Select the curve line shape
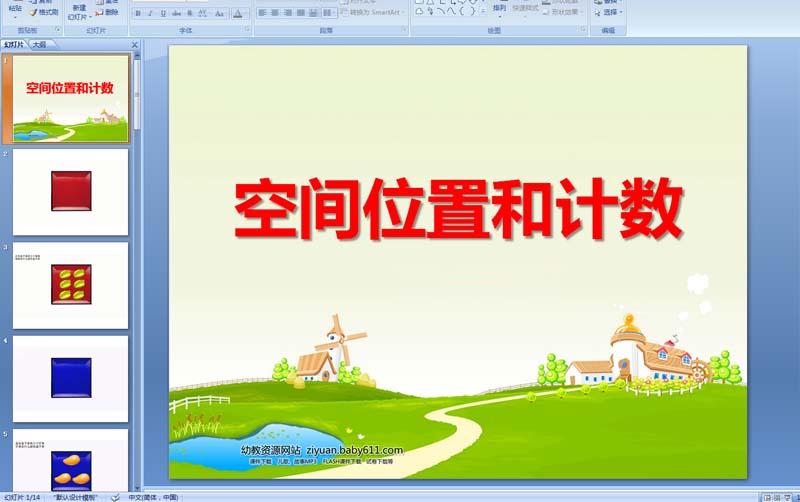800x502 pixels. [451, 11]
